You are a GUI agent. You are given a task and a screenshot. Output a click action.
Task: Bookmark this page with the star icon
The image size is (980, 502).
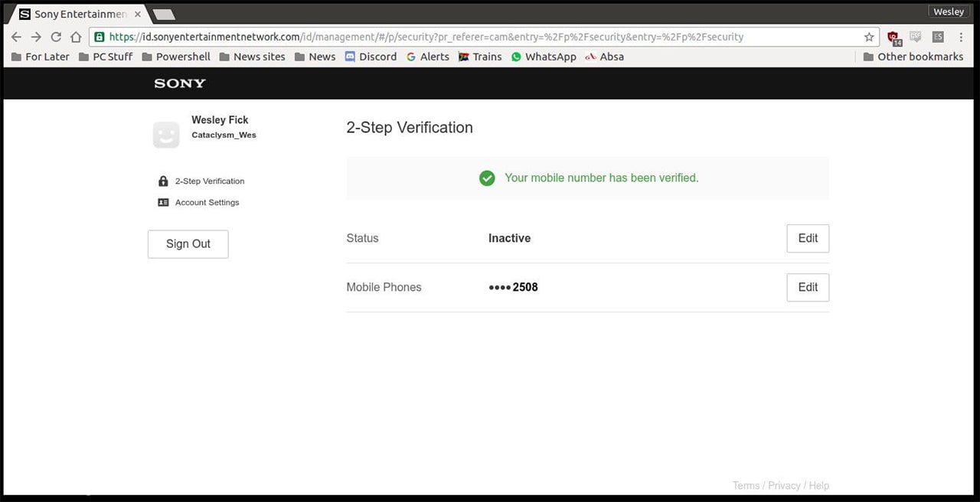(x=869, y=37)
